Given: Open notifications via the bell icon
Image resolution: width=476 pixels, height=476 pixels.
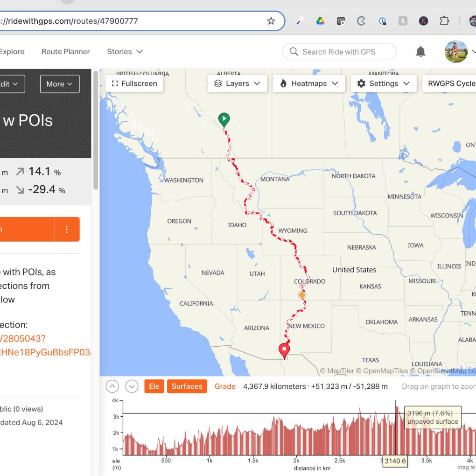Looking at the screenshot, I should coord(420,52).
